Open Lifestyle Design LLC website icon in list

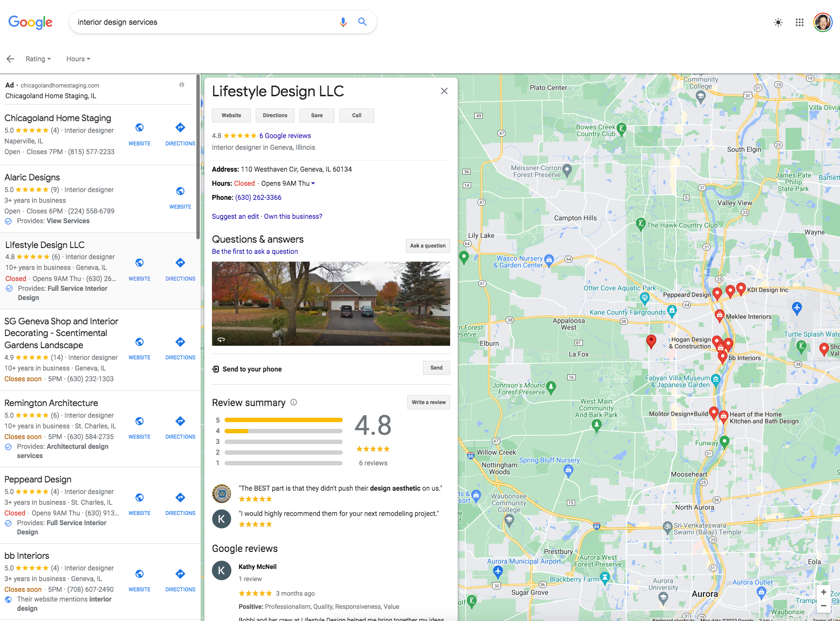tap(140, 263)
